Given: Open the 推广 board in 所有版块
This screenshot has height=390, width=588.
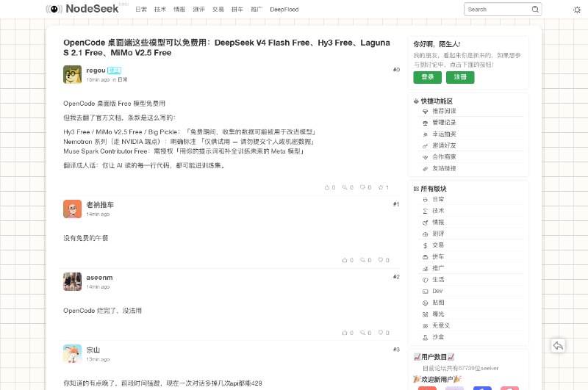Looking at the screenshot, I should [x=438, y=268].
